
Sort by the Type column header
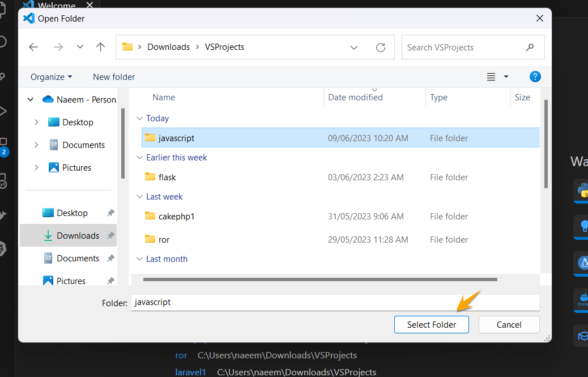point(438,98)
